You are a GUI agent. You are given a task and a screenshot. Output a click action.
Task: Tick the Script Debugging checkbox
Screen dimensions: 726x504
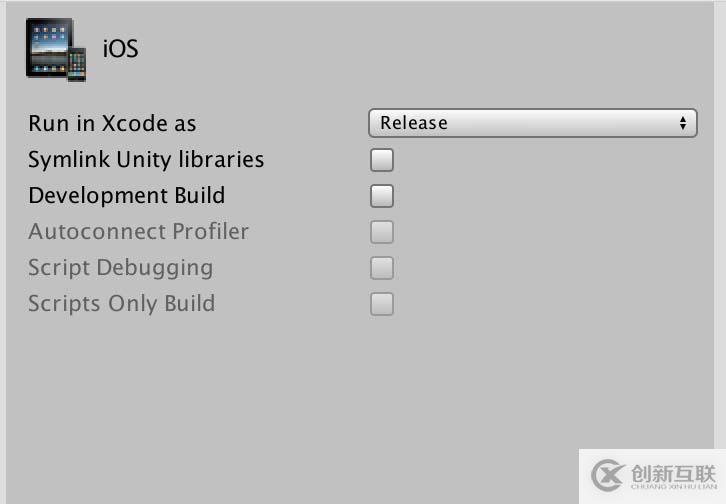[x=381, y=268]
